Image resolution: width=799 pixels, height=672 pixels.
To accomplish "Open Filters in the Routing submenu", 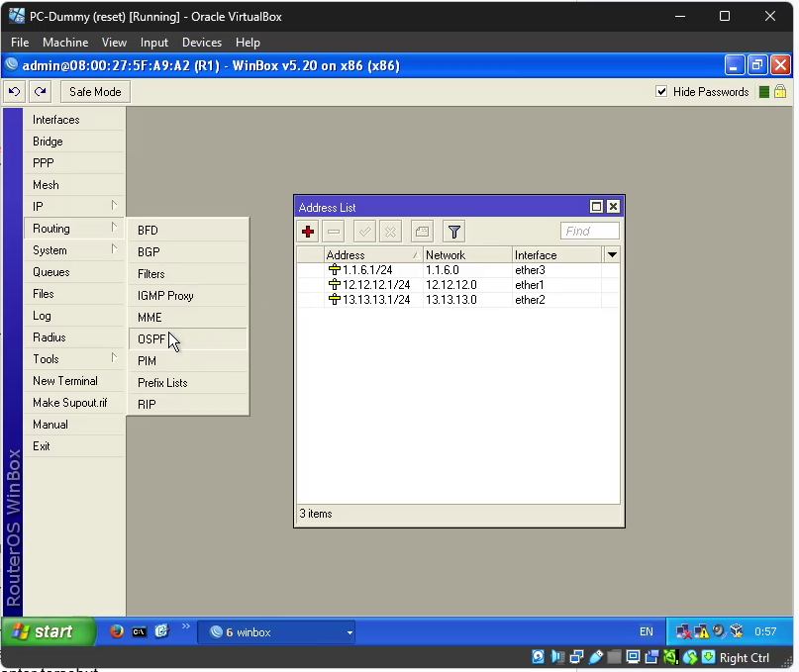I will coord(187,273).
